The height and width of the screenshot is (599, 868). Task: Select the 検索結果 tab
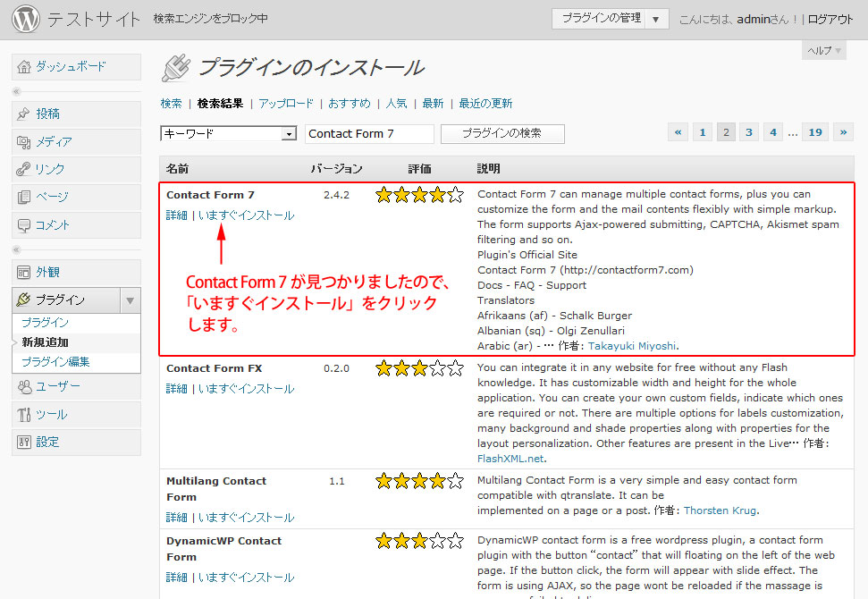220,104
